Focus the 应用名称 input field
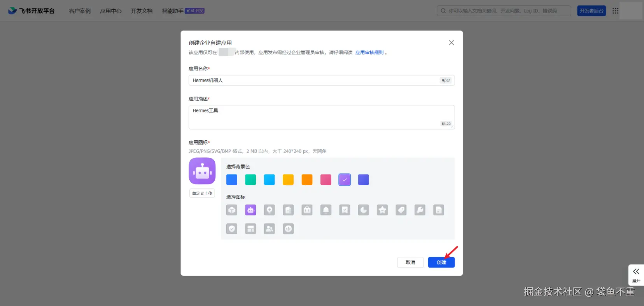Screen dimensions: 644x306 pos(322,80)
